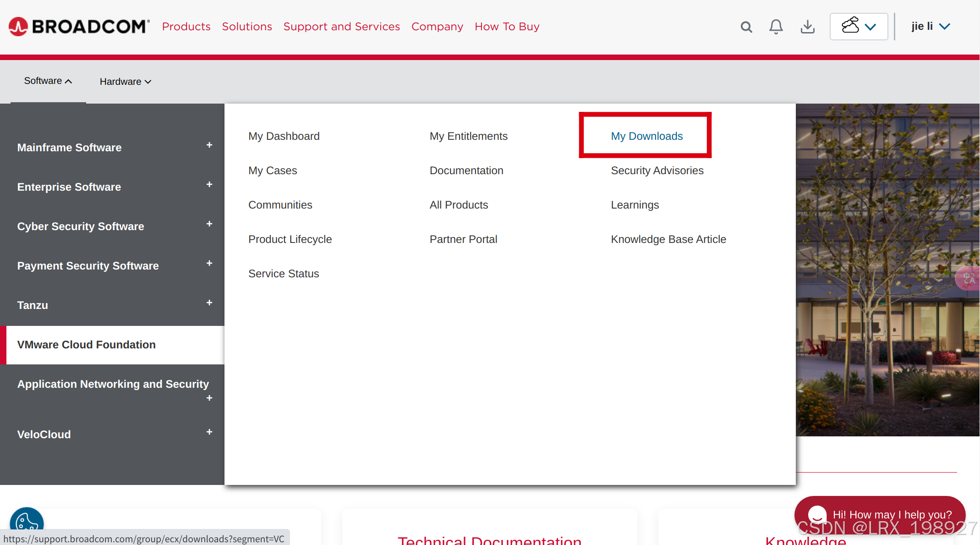The height and width of the screenshot is (545, 980).
Task: Open the jie li account dropdown
Action: point(930,27)
